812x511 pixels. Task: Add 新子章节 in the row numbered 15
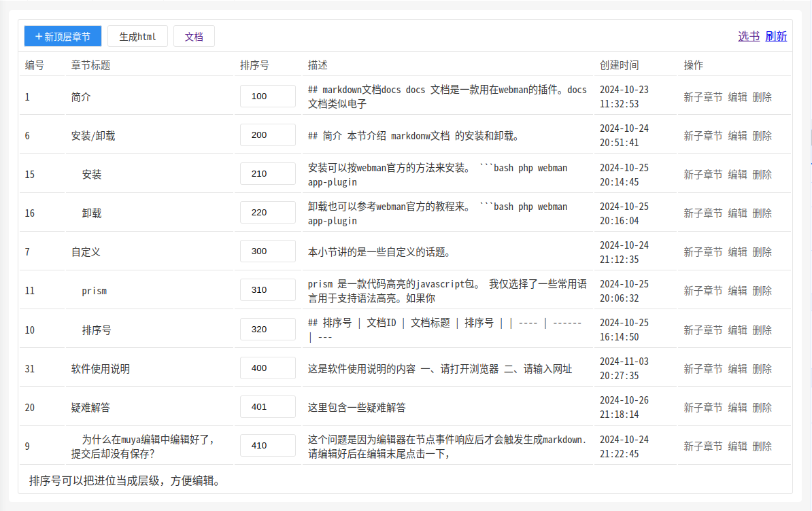coord(703,175)
